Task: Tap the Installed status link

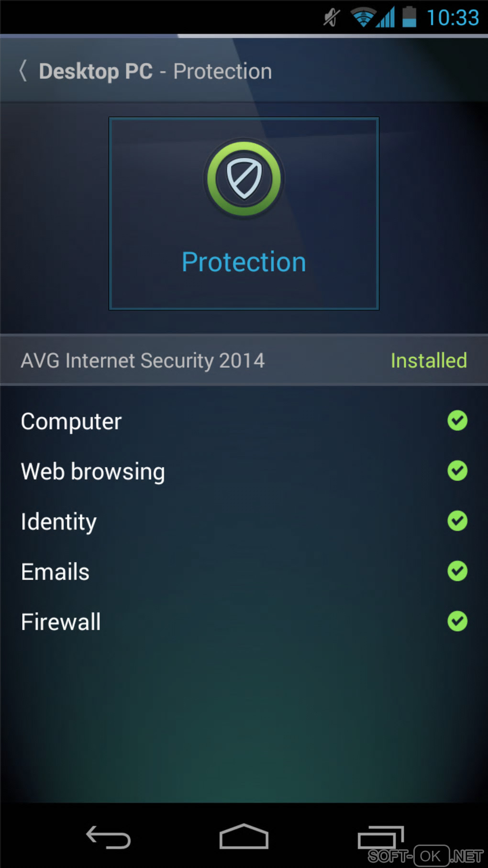Action: click(x=429, y=361)
